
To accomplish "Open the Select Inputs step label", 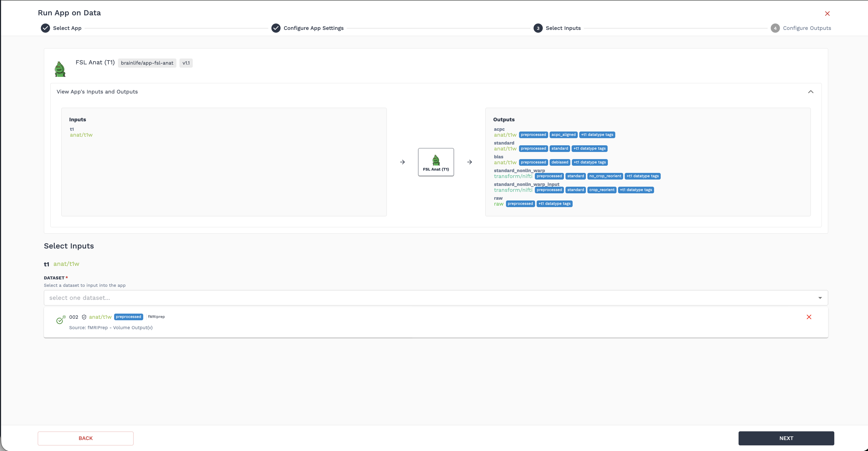I will tap(563, 28).
